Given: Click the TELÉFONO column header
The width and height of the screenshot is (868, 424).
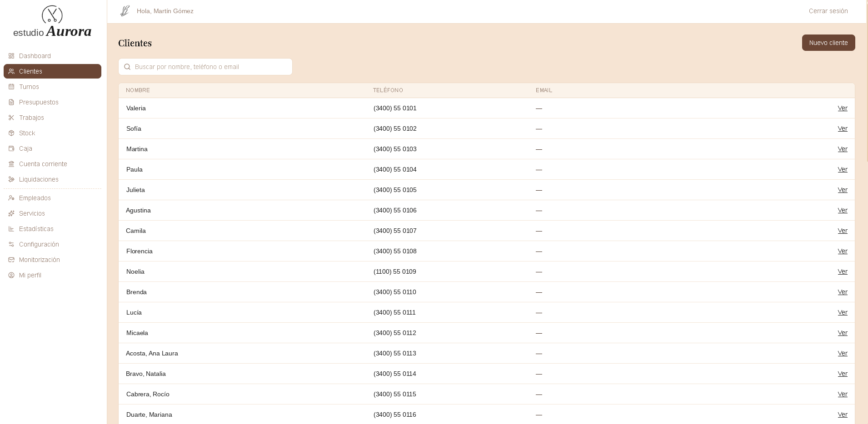Looking at the screenshot, I should click(388, 90).
